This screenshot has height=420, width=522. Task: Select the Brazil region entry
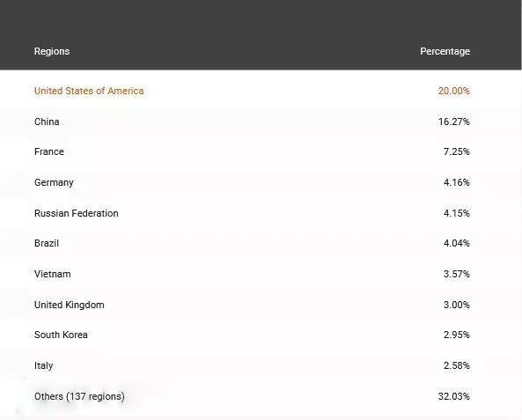[x=47, y=243]
